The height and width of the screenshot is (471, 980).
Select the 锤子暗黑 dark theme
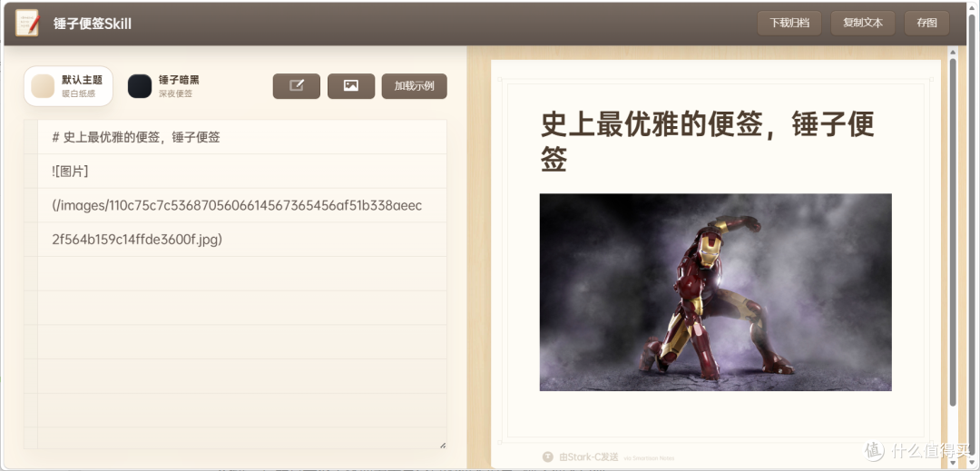163,86
